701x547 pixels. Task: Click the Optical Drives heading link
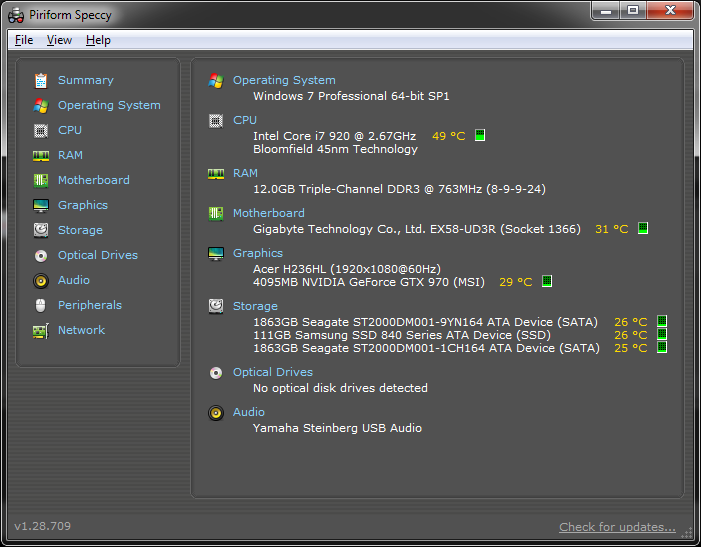pyautogui.click(x=273, y=373)
